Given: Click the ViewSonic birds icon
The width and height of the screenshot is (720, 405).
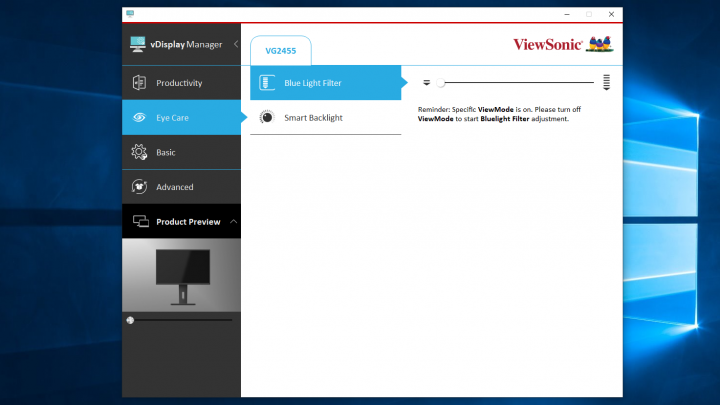Looking at the screenshot, I should [600, 44].
